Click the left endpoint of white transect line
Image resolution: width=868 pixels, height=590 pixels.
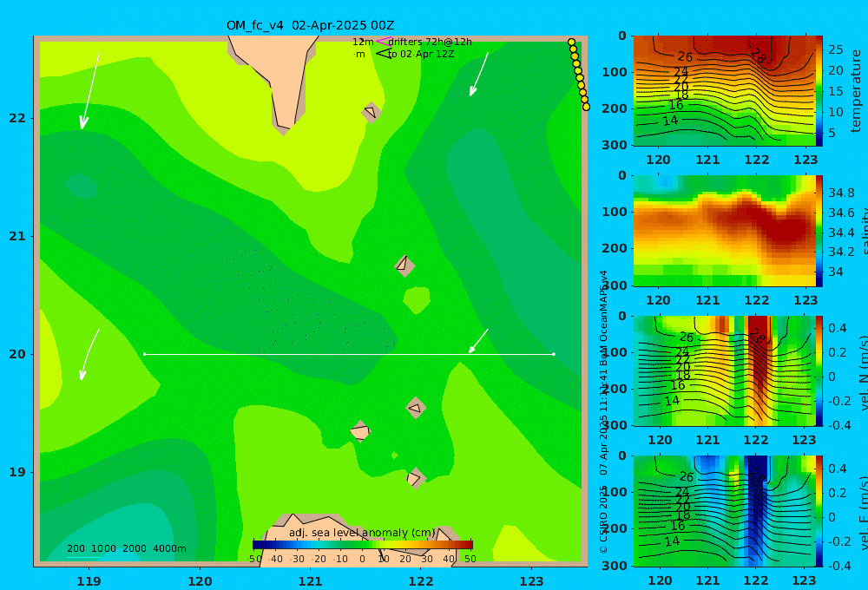[x=144, y=354]
